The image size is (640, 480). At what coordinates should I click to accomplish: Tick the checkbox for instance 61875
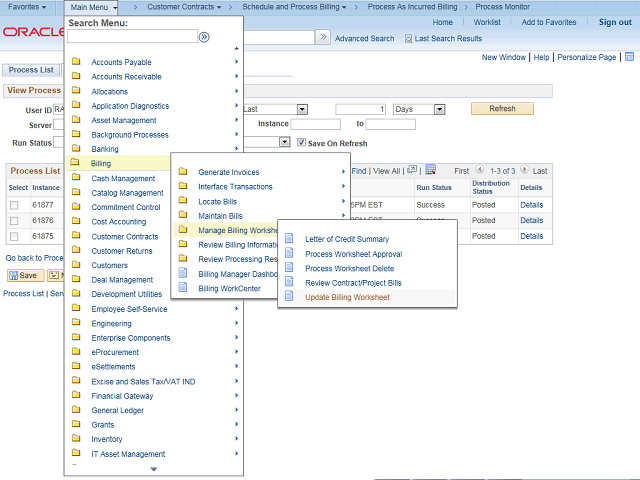(x=14, y=236)
